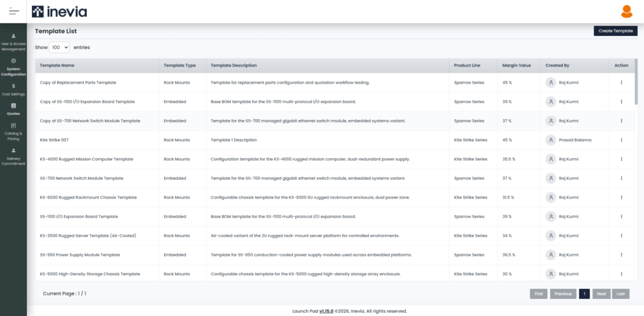The image size is (644, 316).
Task: Click the table vertical scrollbar
Action: [x=636, y=82]
